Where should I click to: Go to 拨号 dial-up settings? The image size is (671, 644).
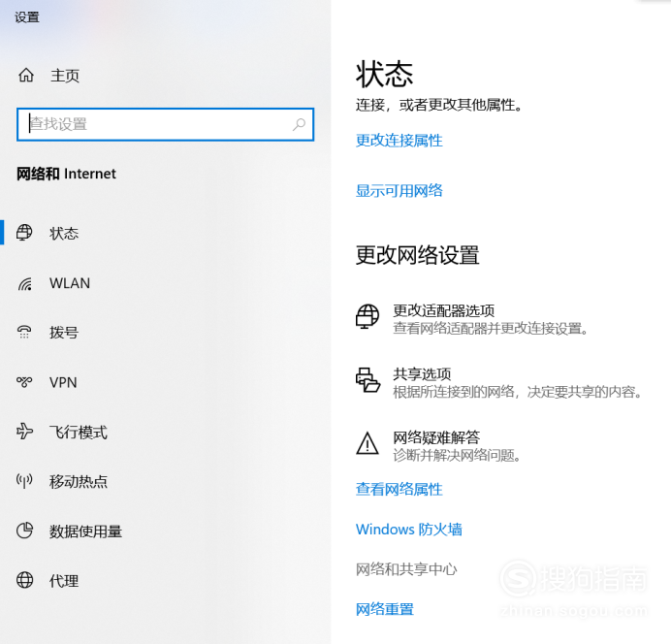tap(64, 333)
